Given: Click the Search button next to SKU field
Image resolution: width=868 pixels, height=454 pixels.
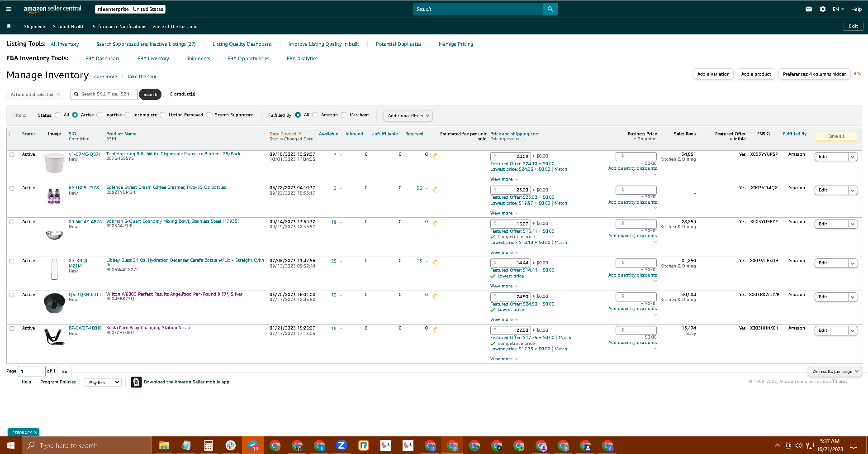Looking at the screenshot, I should pos(150,95).
